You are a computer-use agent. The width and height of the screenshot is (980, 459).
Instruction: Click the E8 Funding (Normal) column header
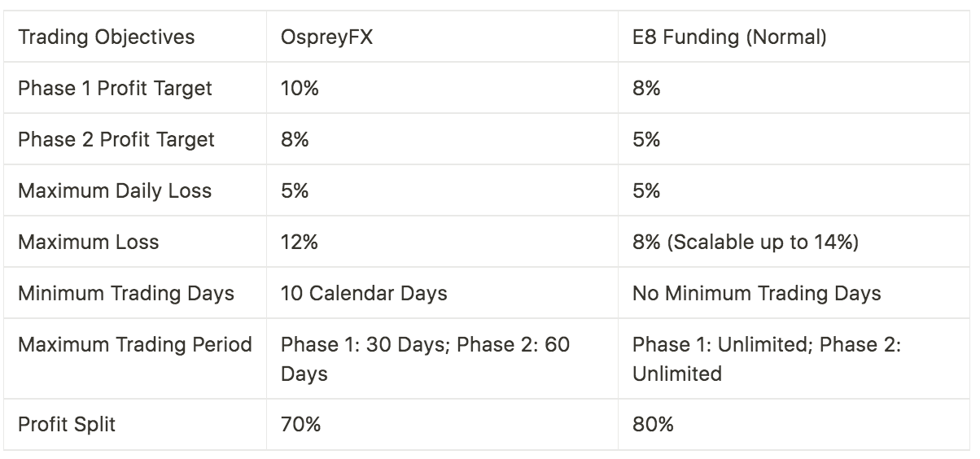[x=794, y=37]
